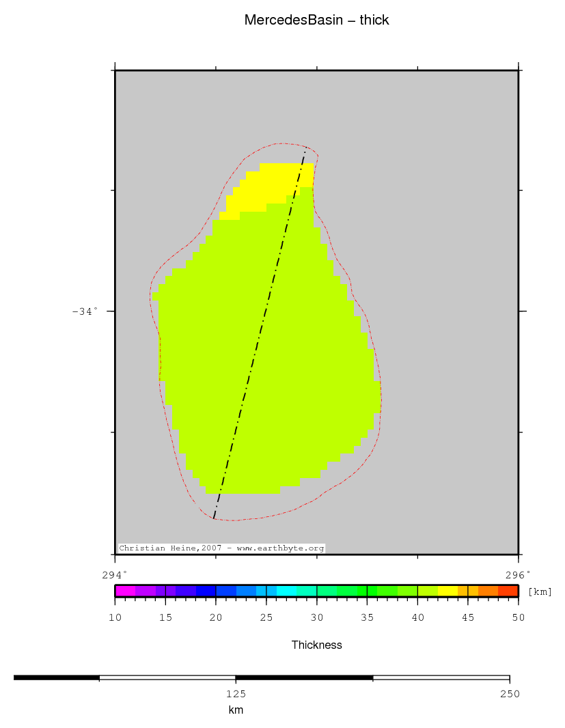Select the red-orange swatch at colorbar end

(x=508, y=591)
